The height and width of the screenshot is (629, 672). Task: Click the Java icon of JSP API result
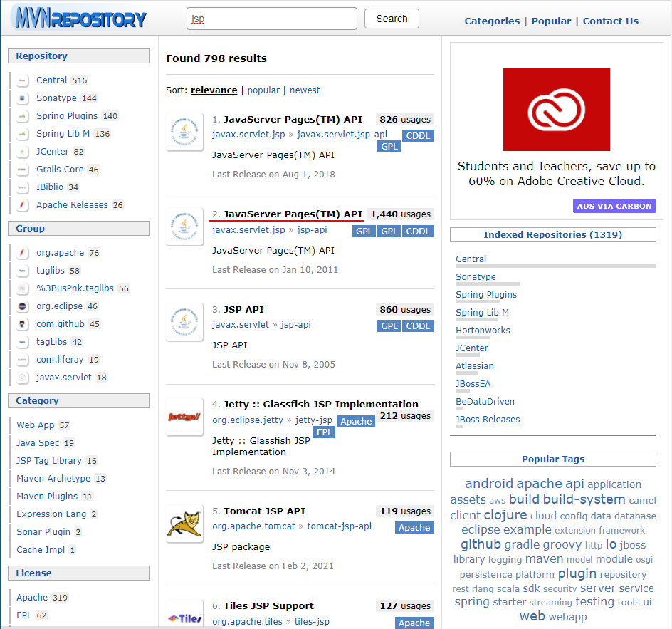[184, 322]
